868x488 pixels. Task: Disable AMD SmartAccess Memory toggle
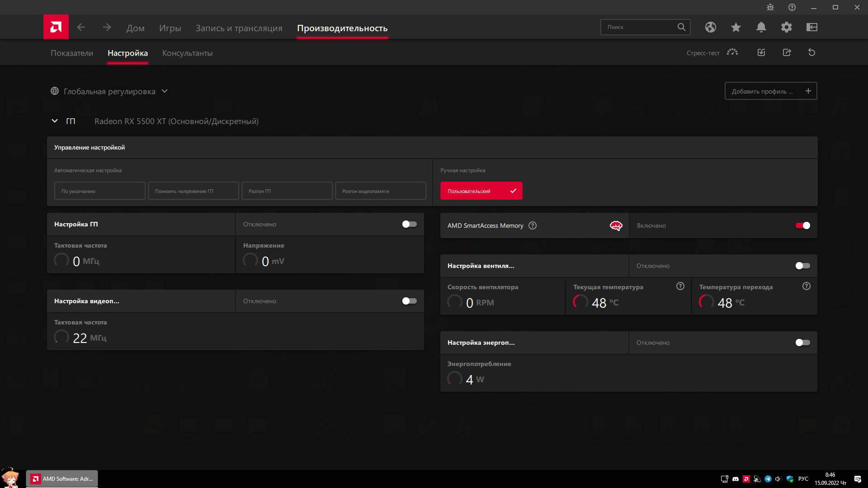(802, 225)
